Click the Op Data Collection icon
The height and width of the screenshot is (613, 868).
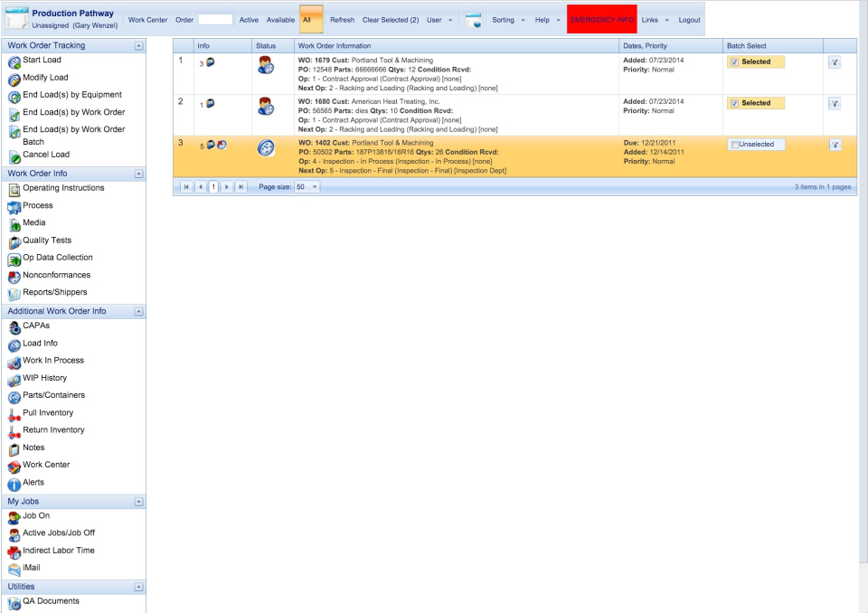14,260
